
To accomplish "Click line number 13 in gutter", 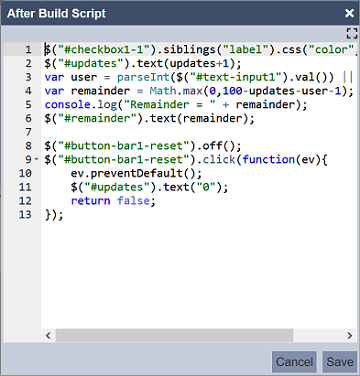I will pos(25,214).
